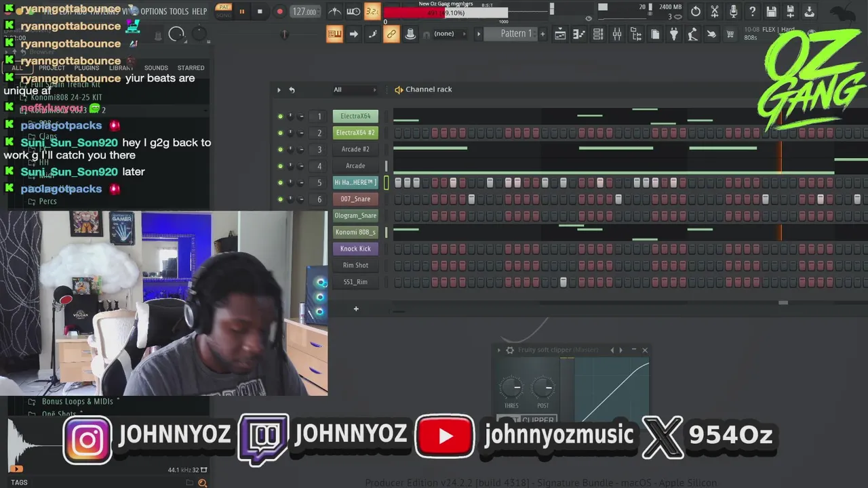Save project with floppy disk icon
The width and height of the screenshot is (868, 488).
click(772, 12)
